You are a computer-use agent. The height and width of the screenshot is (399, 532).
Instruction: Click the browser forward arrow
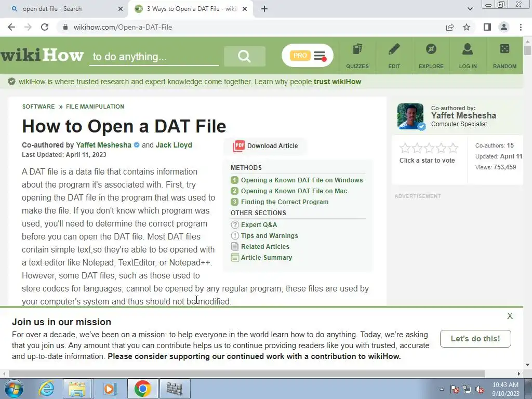coord(28,27)
